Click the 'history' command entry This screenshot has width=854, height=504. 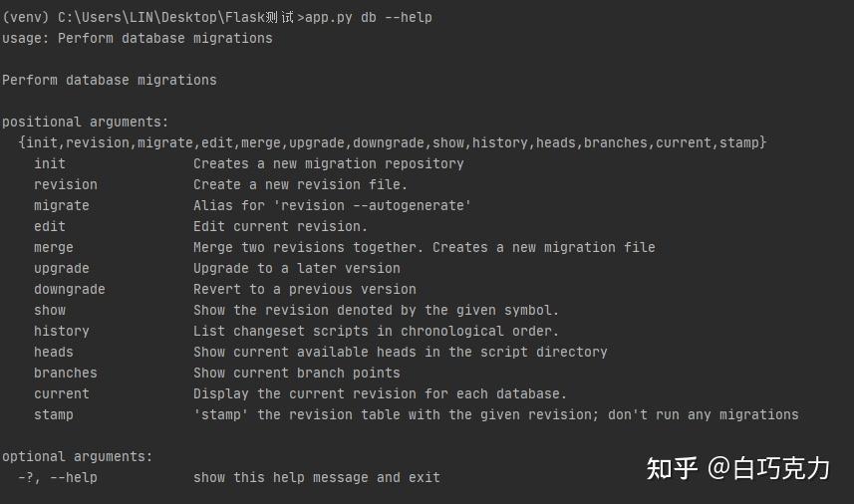click(x=62, y=331)
